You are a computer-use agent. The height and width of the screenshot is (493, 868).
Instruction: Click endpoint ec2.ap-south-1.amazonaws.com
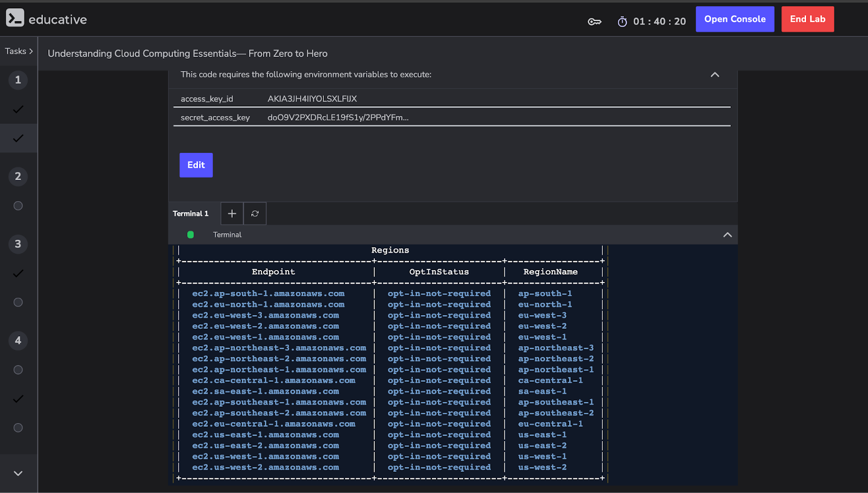click(269, 294)
